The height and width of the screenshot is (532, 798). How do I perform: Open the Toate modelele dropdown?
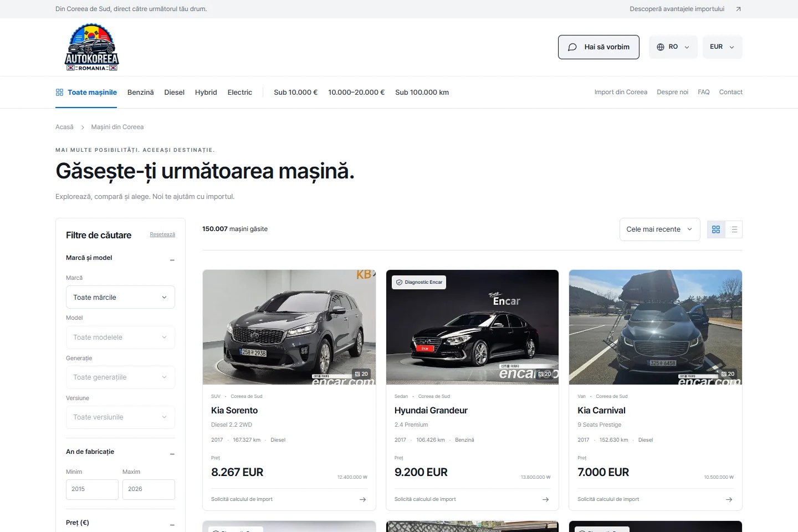pyautogui.click(x=120, y=337)
